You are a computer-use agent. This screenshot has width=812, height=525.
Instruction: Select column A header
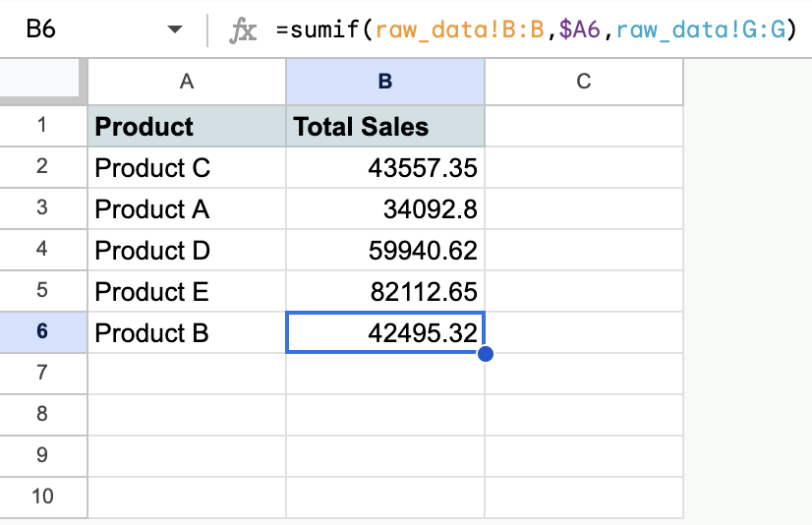pyautogui.click(x=187, y=82)
